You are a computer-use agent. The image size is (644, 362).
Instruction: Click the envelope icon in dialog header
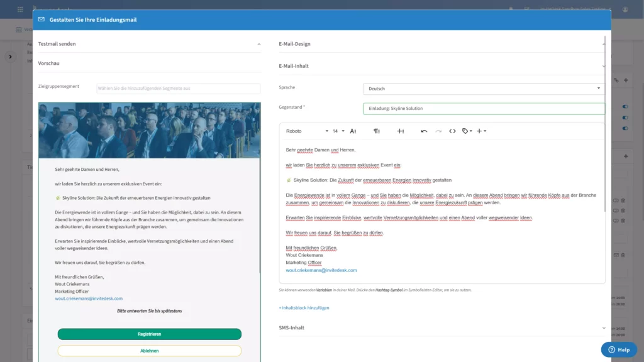click(x=42, y=19)
